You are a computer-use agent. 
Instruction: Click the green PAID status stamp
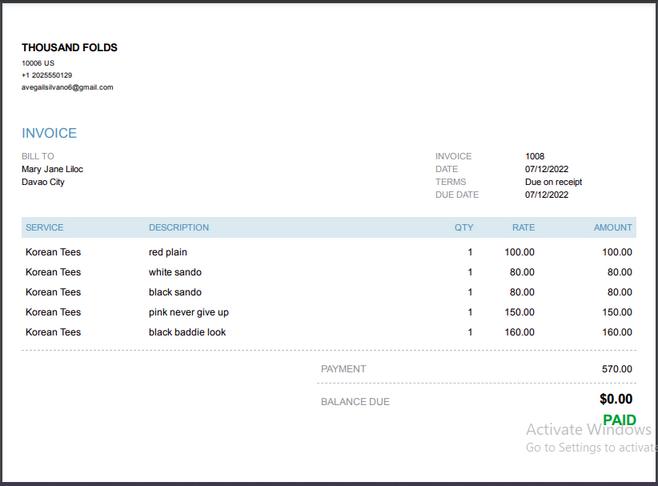coord(619,420)
